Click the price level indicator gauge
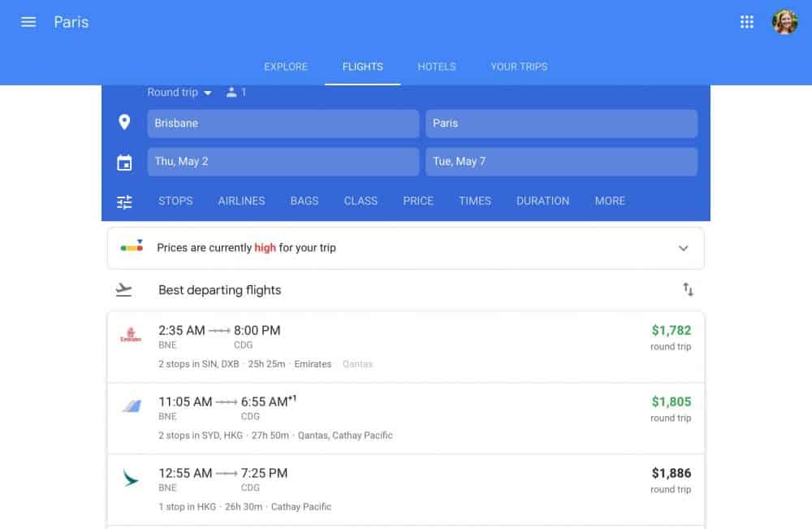This screenshot has height=529, width=812. click(x=132, y=246)
